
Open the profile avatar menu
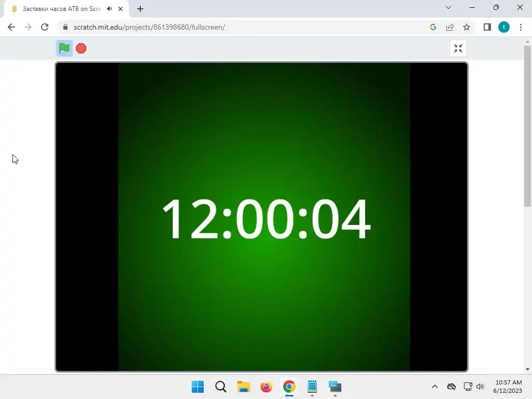(504, 27)
